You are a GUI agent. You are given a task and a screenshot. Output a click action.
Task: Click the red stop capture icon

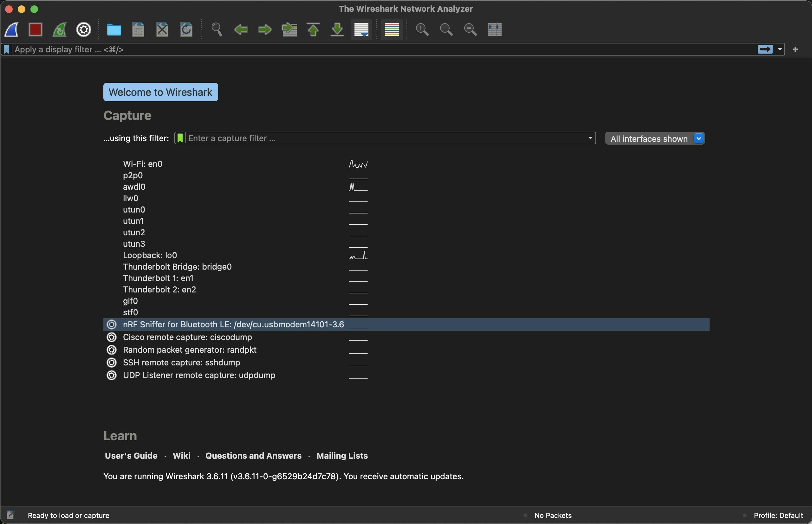[36, 29]
